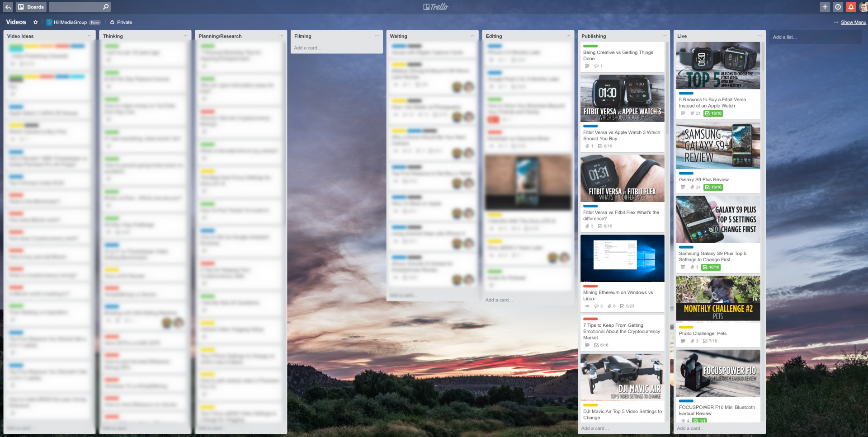This screenshot has height=437, width=868.
Task: Click green label on Being Creative card
Action: tap(590, 46)
